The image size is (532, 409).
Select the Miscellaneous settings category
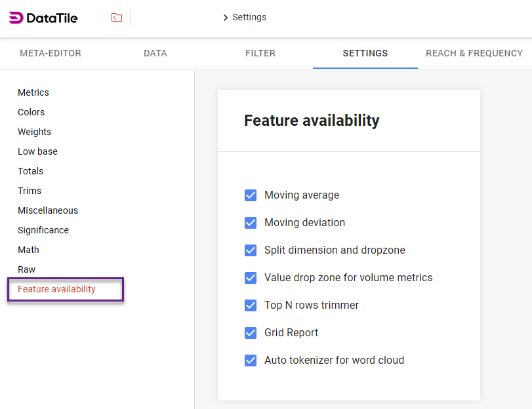point(48,210)
